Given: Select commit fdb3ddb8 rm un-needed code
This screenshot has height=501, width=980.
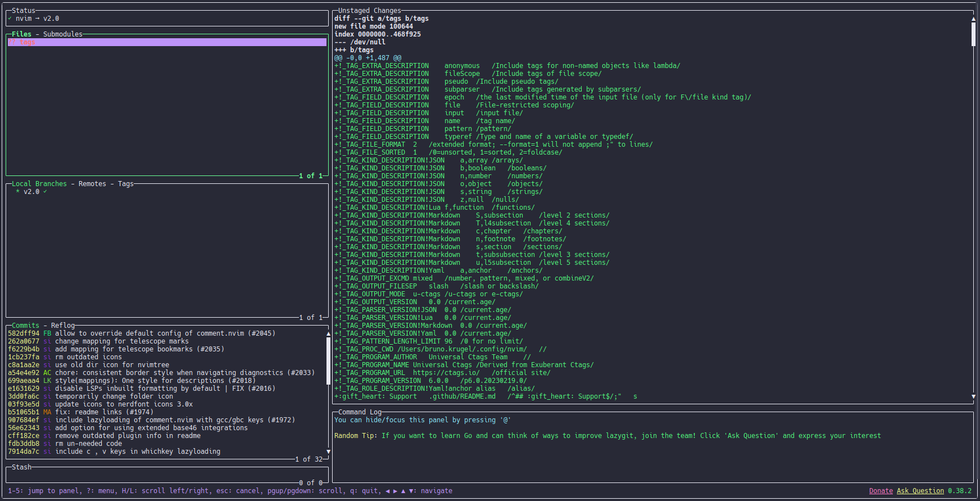Looking at the screenshot, I should pos(166,444).
